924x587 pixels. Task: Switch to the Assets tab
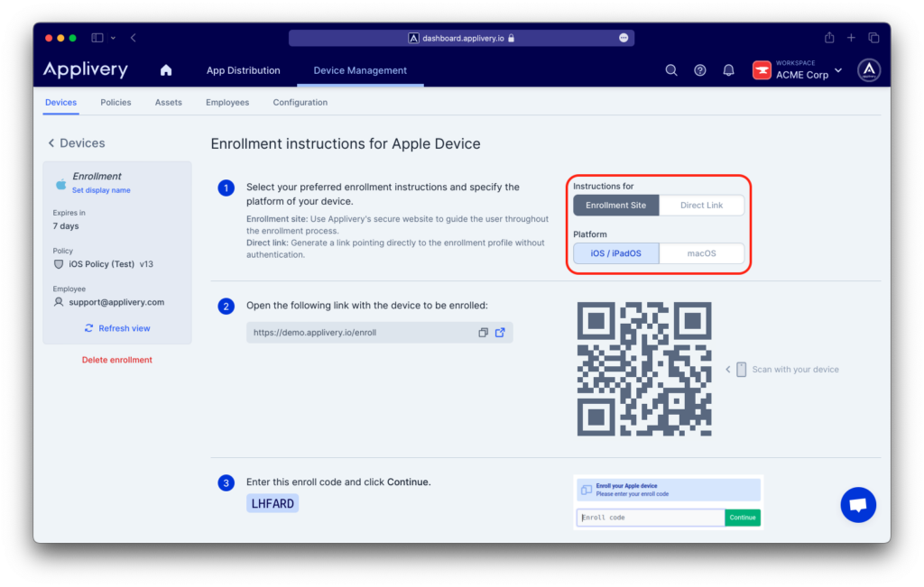(x=169, y=103)
